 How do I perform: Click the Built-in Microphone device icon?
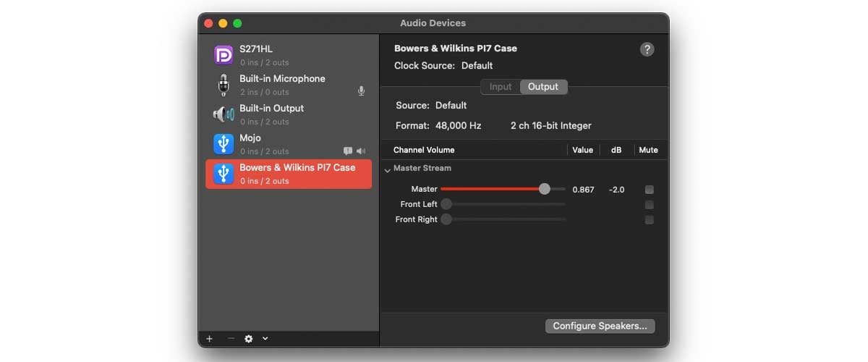coord(224,85)
